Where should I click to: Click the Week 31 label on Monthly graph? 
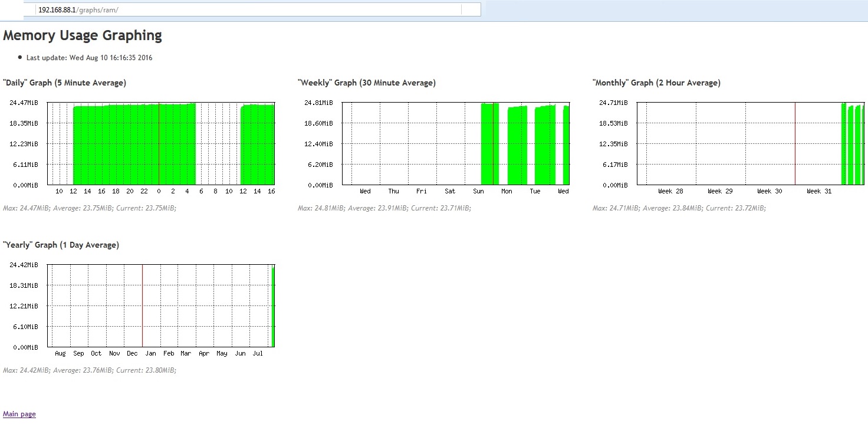pyautogui.click(x=819, y=191)
